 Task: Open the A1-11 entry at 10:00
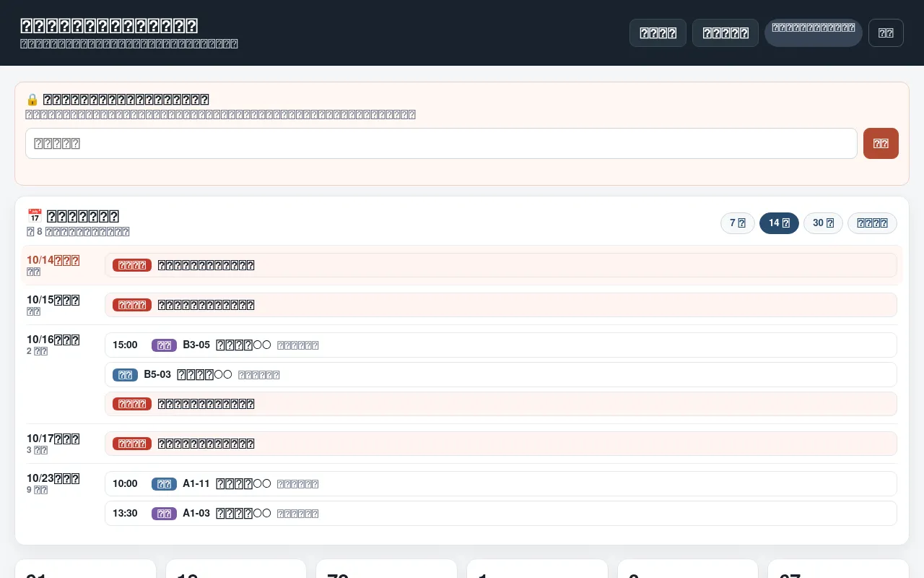coord(501,483)
